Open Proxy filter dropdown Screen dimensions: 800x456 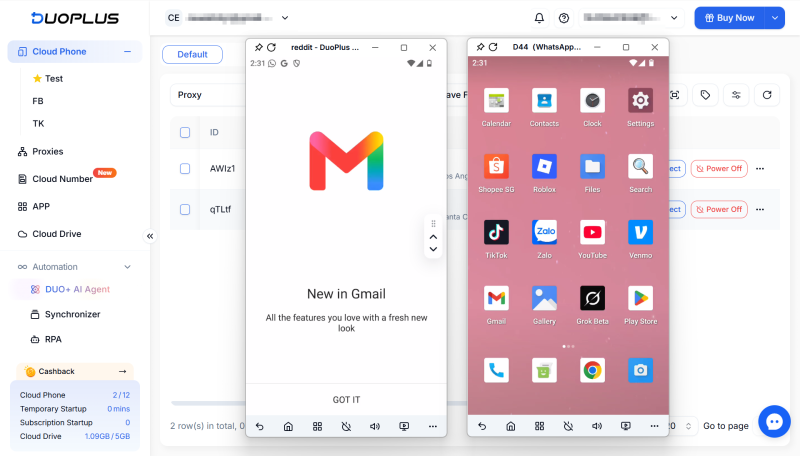[x=208, y=95]
